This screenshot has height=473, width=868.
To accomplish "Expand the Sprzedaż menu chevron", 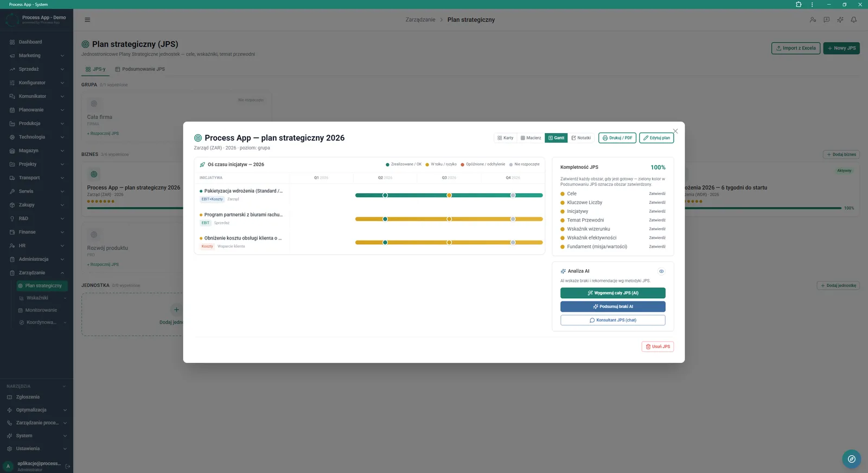I will tap(62, 69).
